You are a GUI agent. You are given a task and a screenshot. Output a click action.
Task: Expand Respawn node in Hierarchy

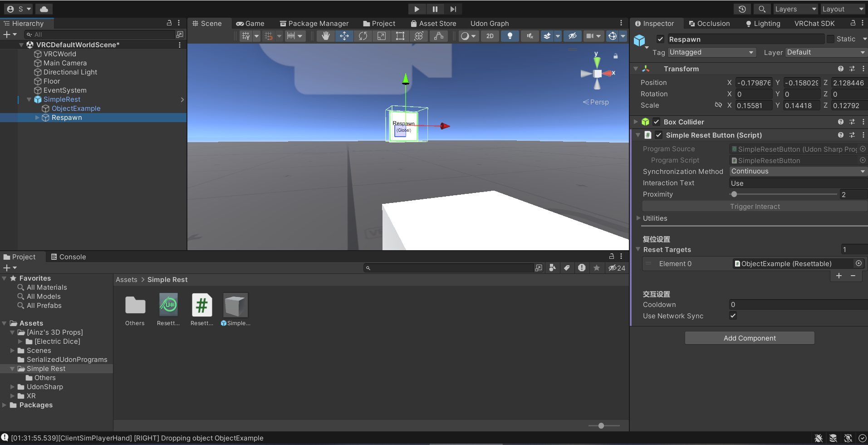click(x=37, y=117)
